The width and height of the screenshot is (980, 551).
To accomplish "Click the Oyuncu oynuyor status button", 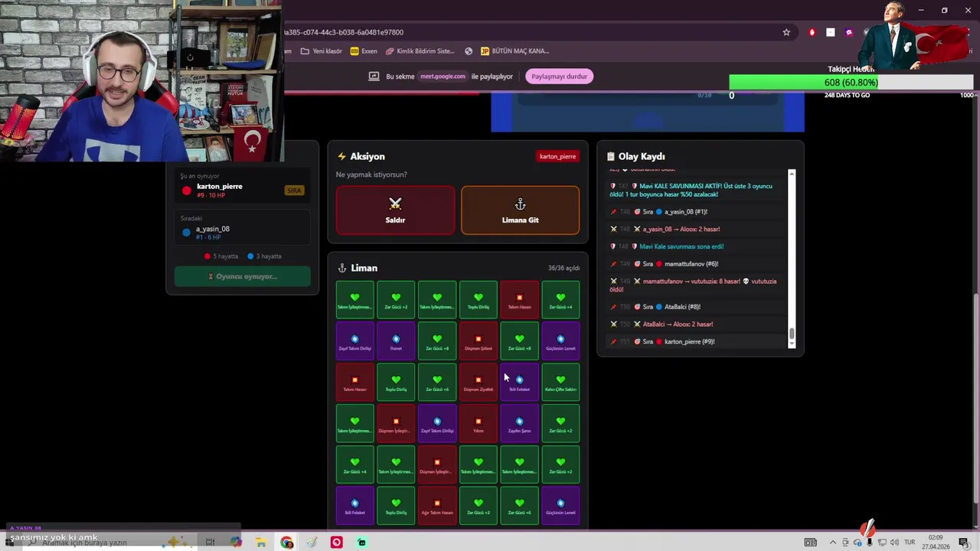I will pos(242,276).
